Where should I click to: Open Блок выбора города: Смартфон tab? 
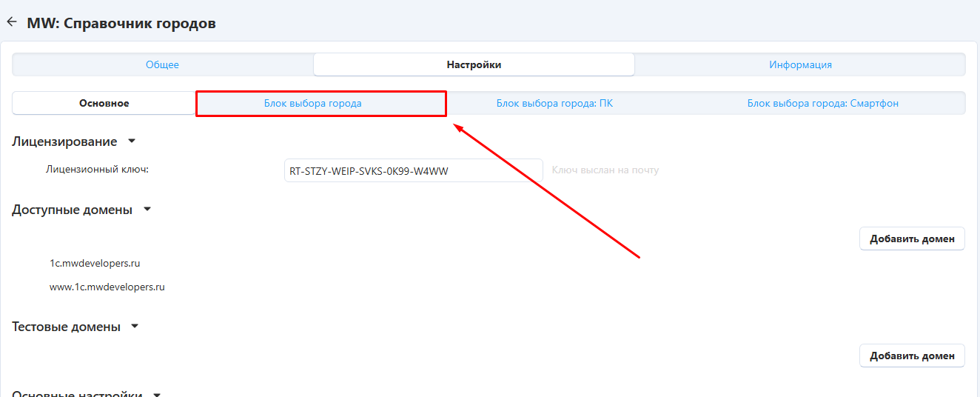pos(822,103)
